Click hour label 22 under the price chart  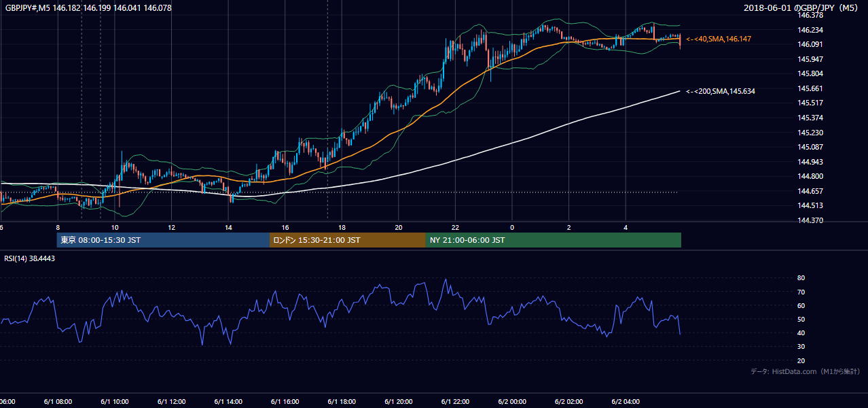coord(456,227)
